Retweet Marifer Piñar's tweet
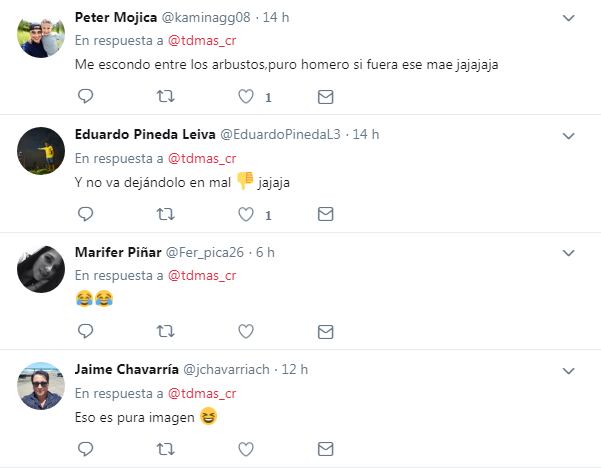This screenshot has width=601, height=468. pyautogui.click(x=166, y=331)
